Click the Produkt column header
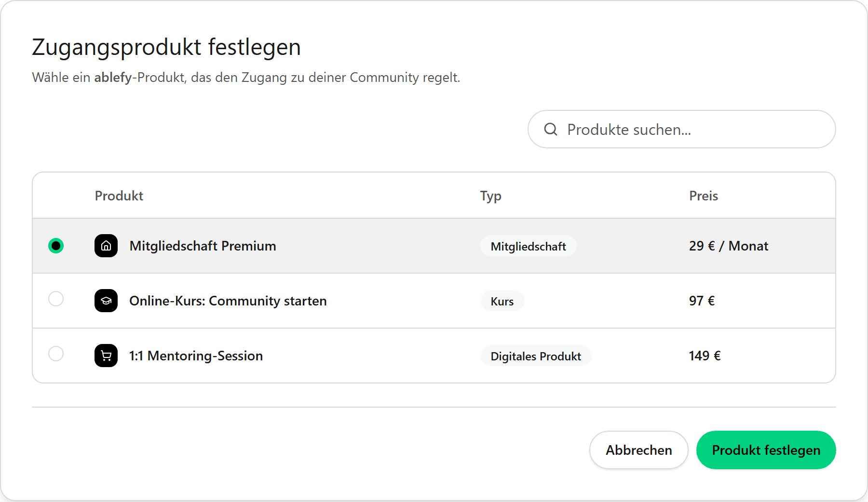868x502 pixels. [119, 196]
